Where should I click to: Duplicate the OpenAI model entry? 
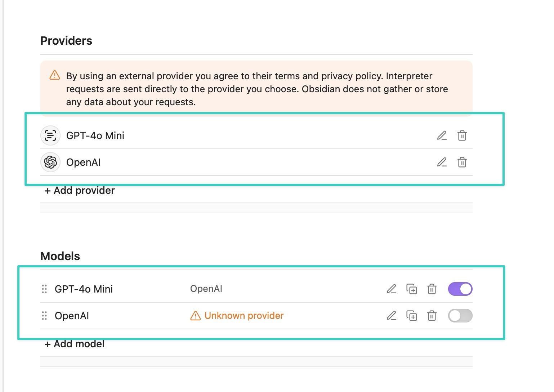[412, 316]
